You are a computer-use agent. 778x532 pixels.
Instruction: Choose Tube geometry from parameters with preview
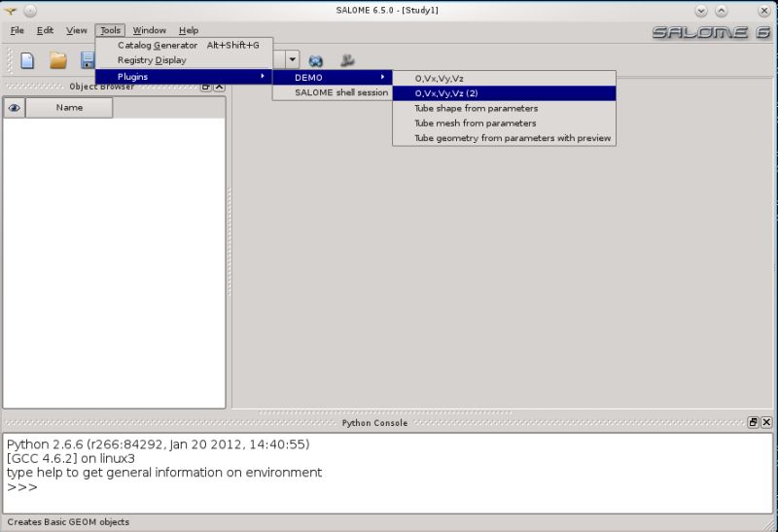click(504, 138)
